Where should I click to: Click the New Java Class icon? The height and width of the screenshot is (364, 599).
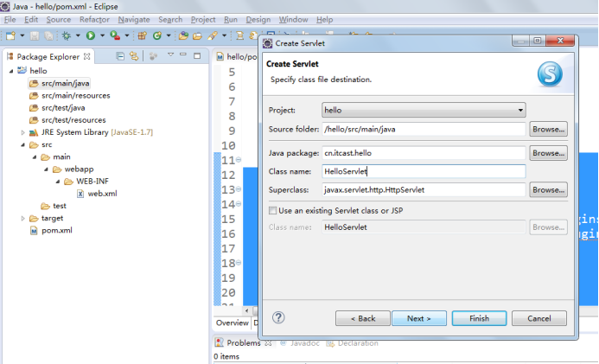[x=157, y=35]
